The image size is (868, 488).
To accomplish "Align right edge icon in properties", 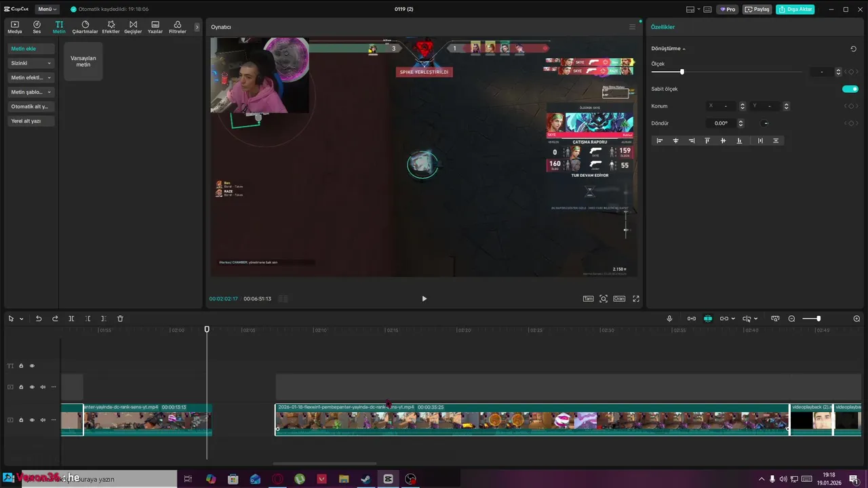I will 691,140.
